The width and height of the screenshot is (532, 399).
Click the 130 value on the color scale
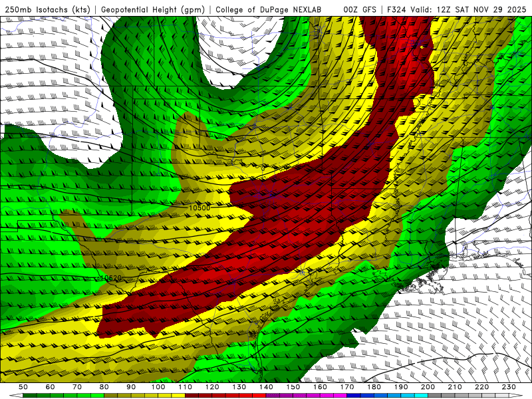tap(239, 387)
